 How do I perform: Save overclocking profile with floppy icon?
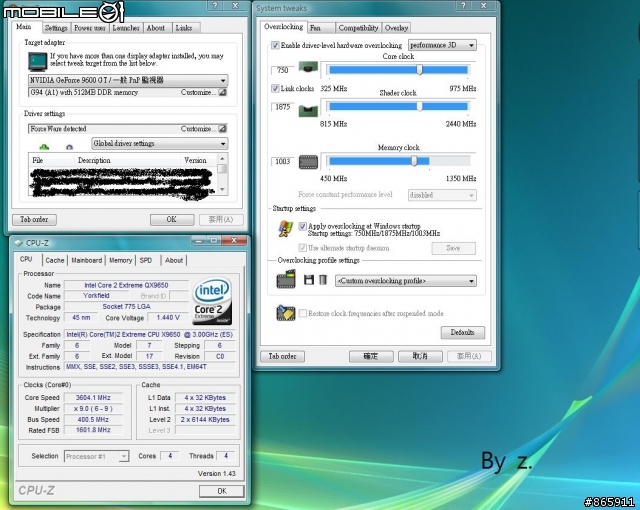309,279
